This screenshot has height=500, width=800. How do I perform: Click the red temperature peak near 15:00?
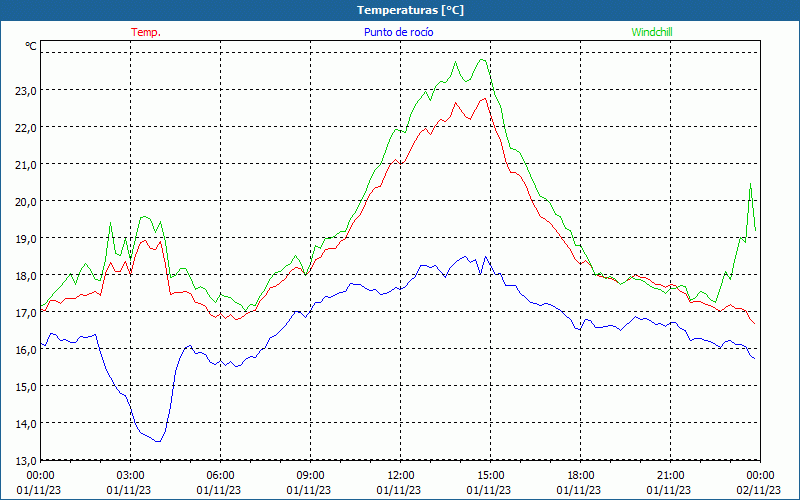coord(485,98)
